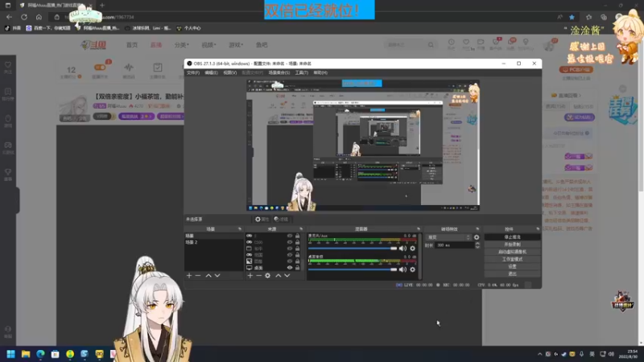Select 场景 2 in the Scenes list
644x362 pixels.
(213, 242)
